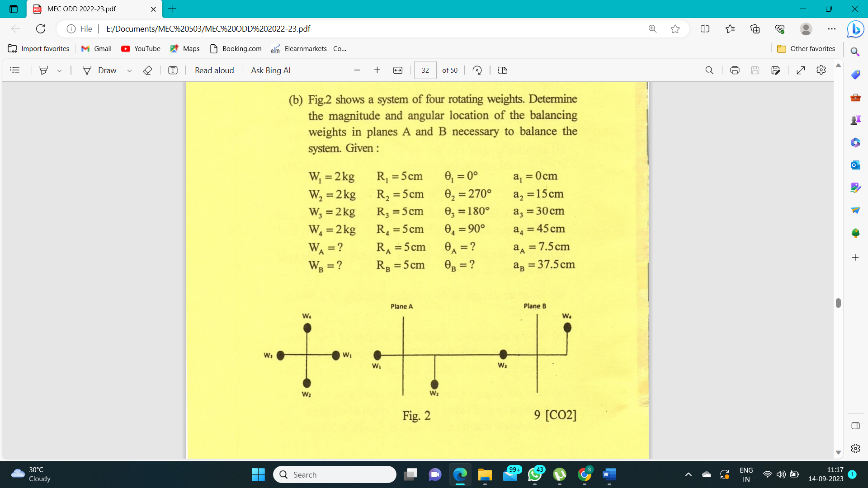This screenshot has height=488, width=868.
Task: Rotate the PDF page
Action: point(477,70)
